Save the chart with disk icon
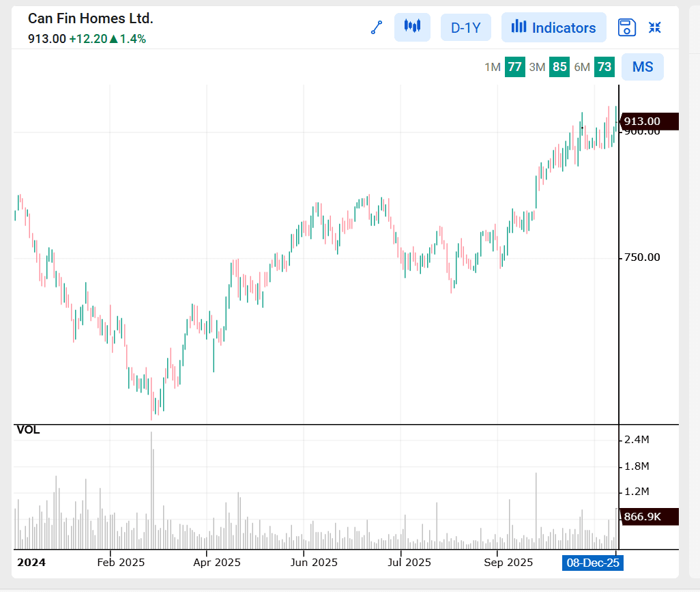Viewport: 700px width, 592px height. (627, 28)
